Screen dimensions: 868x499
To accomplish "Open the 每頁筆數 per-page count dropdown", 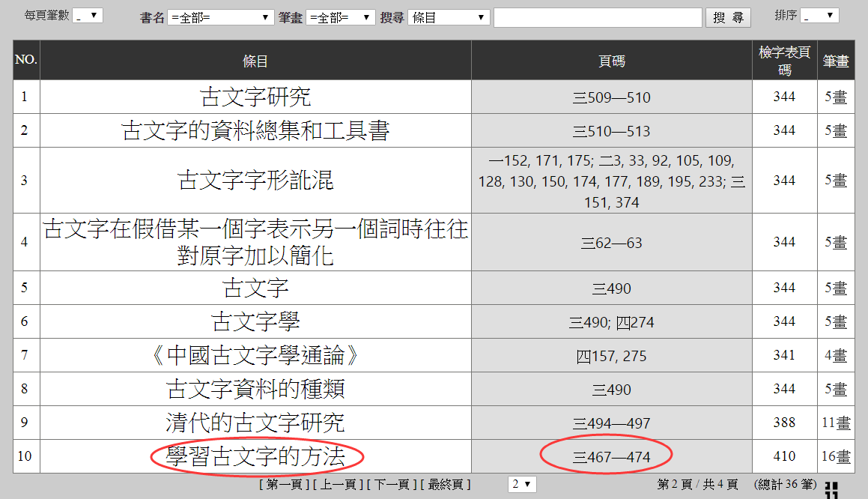I will pyautogui.click(x=88, y=16).
